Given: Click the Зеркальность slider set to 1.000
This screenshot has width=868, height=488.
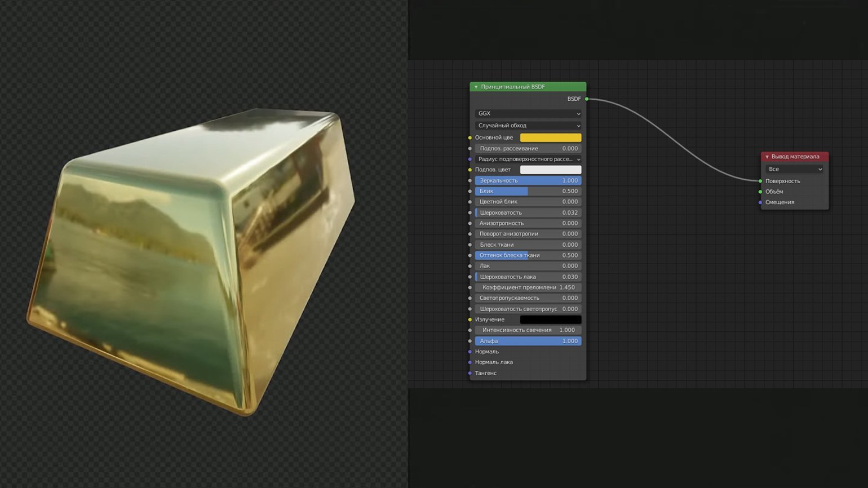Looking at the screenshot, I should (x=528, y=180).
